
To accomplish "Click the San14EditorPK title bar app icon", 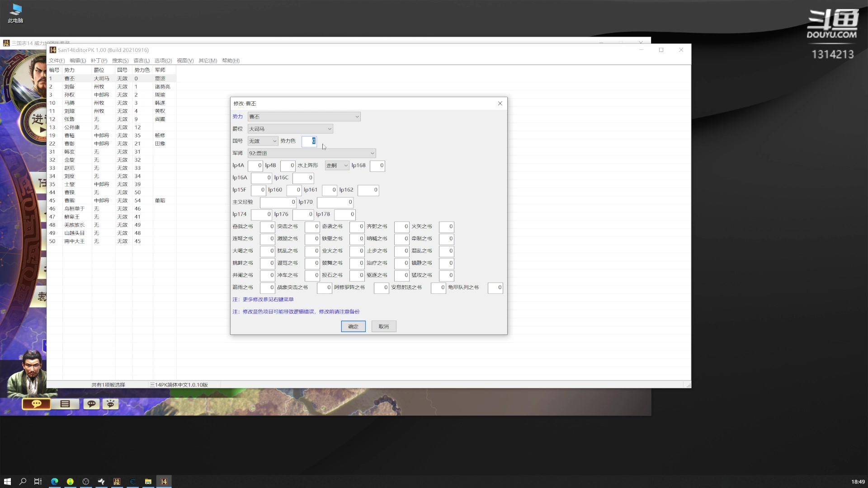I will (53, 50).
